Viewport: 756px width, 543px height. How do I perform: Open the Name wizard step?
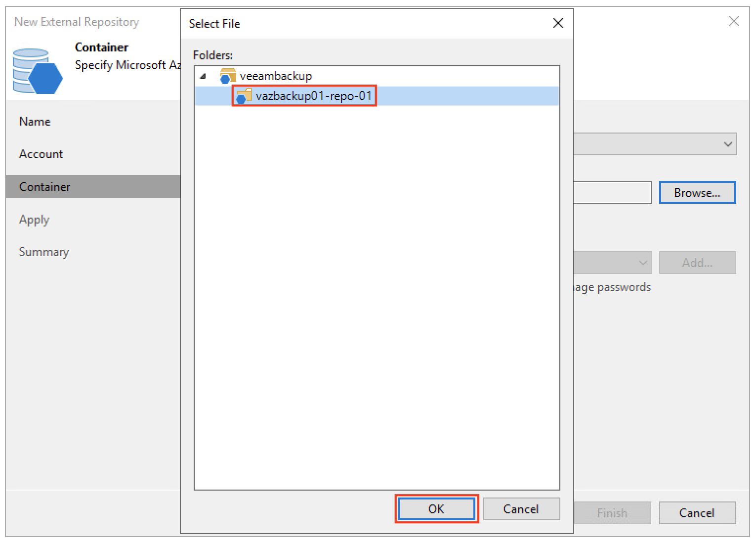tap(35, 122)
